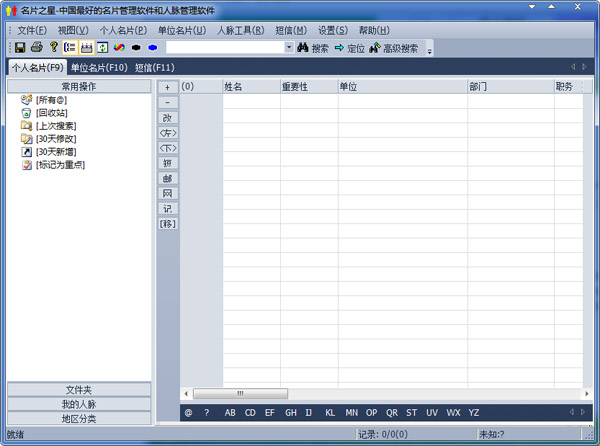Click the floppy disk save icon
Viewport: 600px width, 446px height.
[20, 47]
